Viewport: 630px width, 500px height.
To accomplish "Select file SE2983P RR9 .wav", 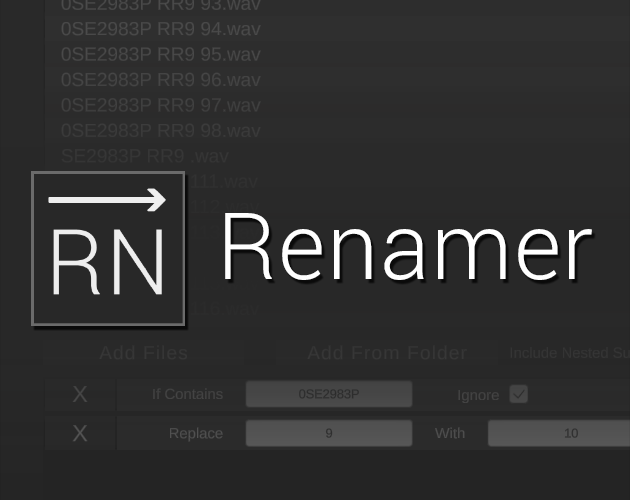I will pyautogui.click(x=145, y=156).
